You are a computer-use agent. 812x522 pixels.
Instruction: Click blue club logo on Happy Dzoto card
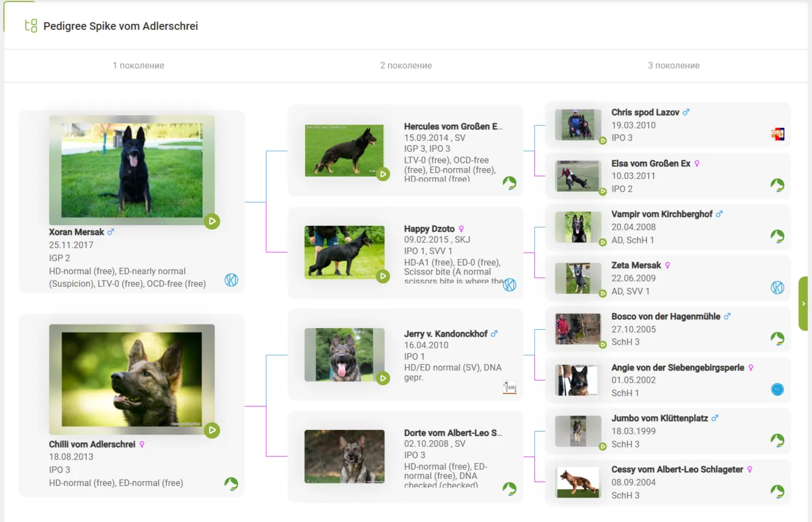(x=509, y=285)
